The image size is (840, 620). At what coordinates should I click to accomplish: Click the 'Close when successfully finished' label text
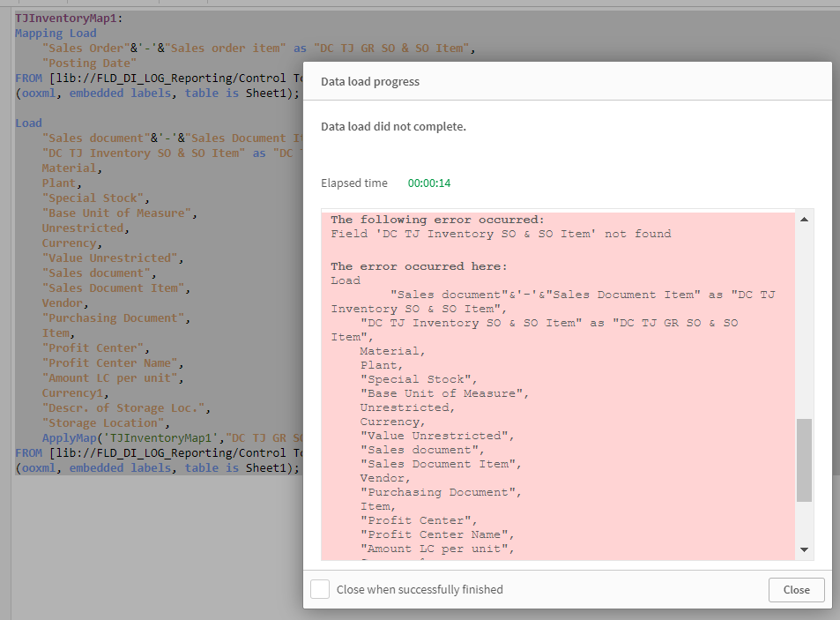(x=420, y=589)
